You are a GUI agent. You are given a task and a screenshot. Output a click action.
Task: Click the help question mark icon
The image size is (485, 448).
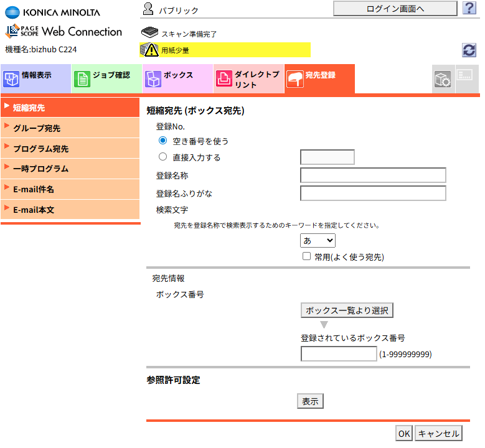point(469,8)
